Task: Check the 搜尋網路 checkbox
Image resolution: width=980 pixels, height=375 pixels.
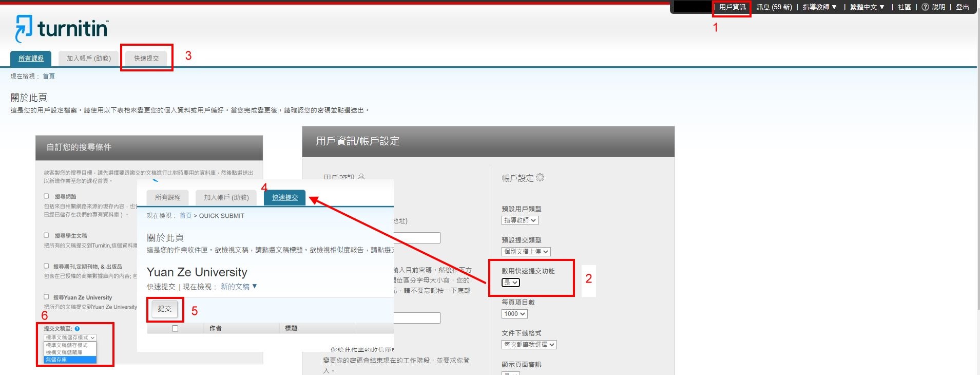Action: pos(46,196)
